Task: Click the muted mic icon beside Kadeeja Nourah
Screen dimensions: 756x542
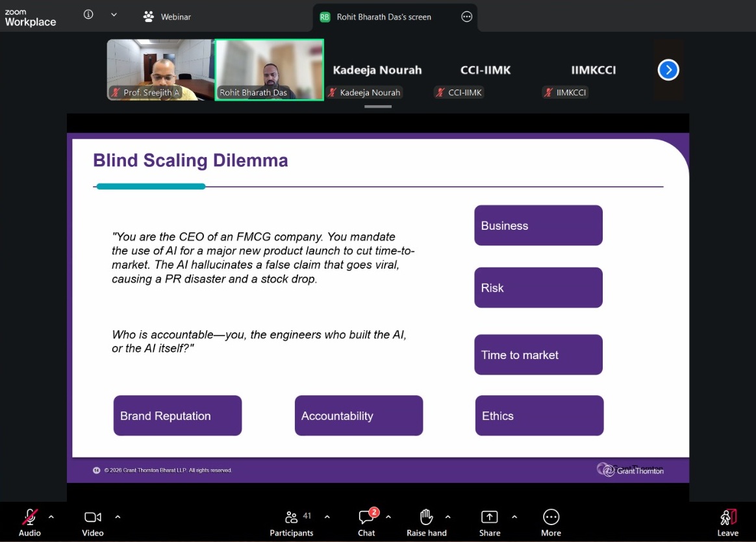Action: tap(332, 93)
